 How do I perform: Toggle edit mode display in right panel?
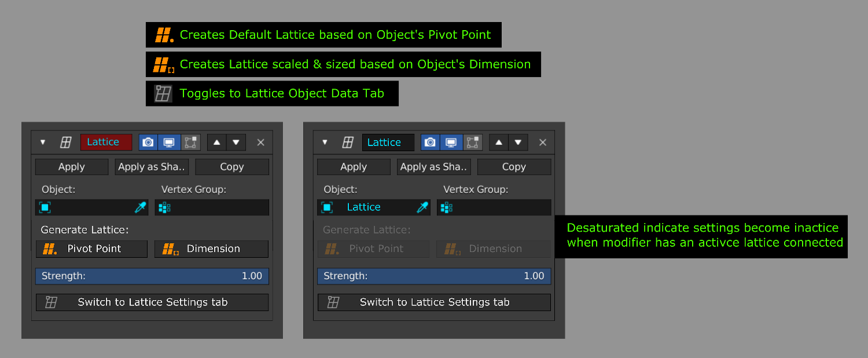[472, 143]
